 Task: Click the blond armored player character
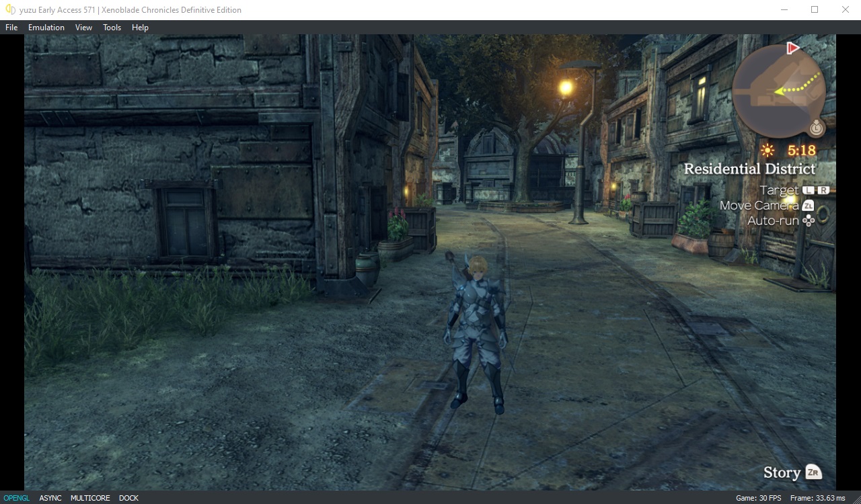(x=476, y=334)
